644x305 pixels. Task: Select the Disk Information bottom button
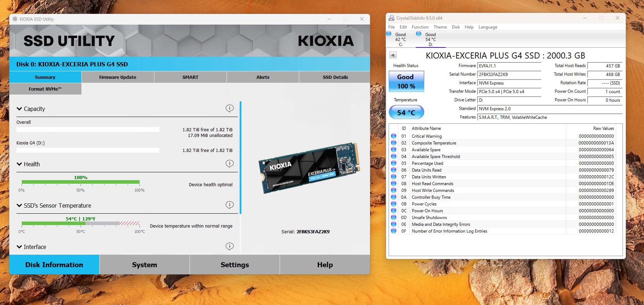[x=54, y=265]
